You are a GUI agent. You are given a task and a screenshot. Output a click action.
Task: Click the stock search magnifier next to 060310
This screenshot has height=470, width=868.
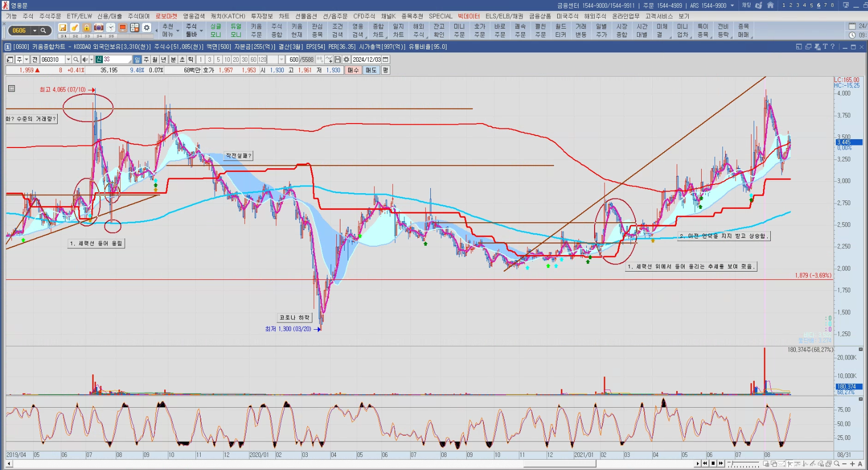tap(76, 60)
